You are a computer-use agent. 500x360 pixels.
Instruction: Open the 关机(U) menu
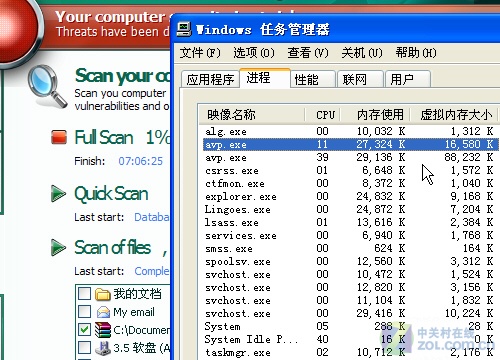(x=362, y=53)
